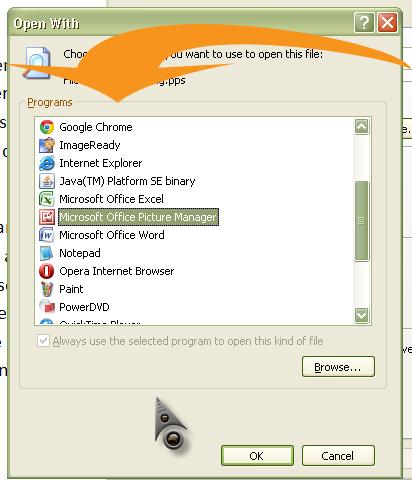The image size is (412, 492).
Task: Select the Opera Internet Browser icon
Action: [47, 271]
